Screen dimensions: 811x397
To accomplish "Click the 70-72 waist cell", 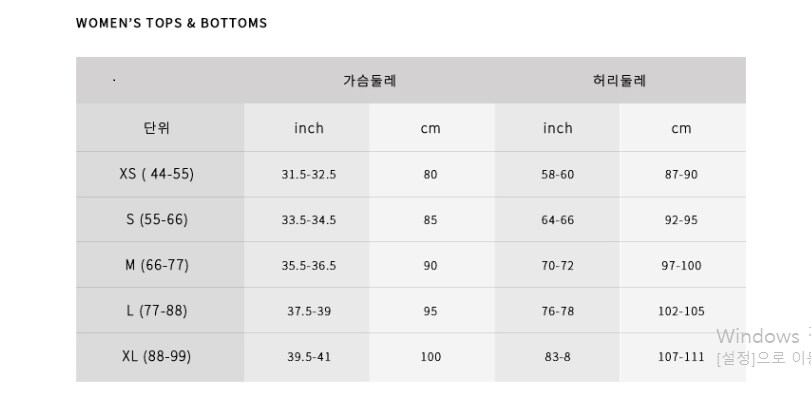I will (558, 266).
